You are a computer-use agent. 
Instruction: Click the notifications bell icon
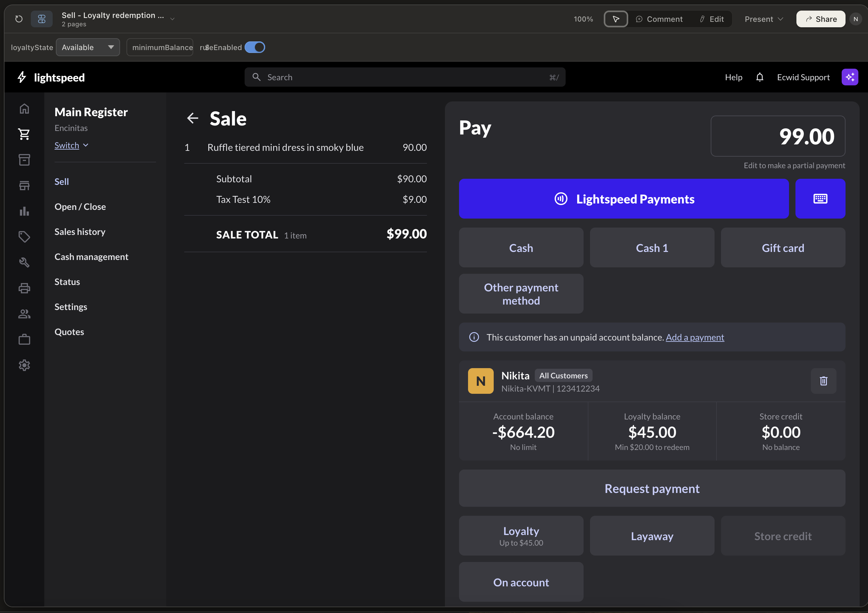coord(759,77)
